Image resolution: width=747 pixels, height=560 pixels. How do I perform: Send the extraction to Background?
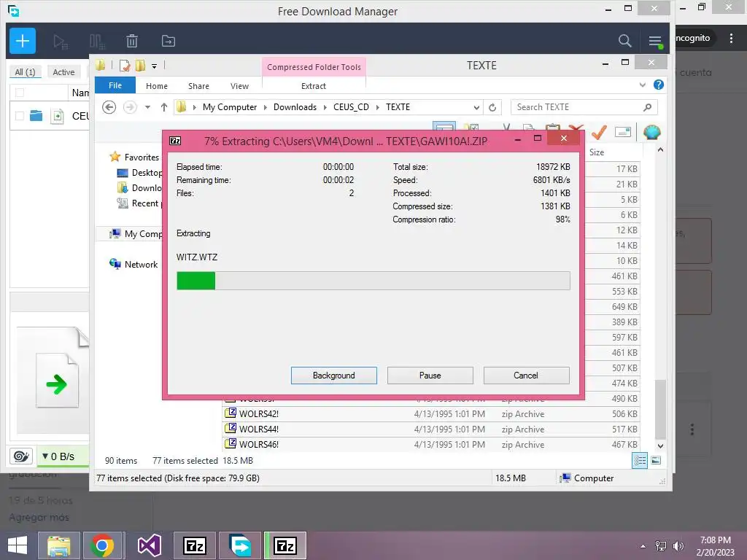(333, 376)
